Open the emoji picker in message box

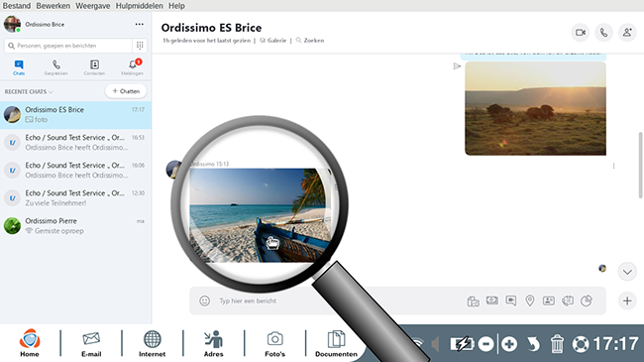coord(204,301)
